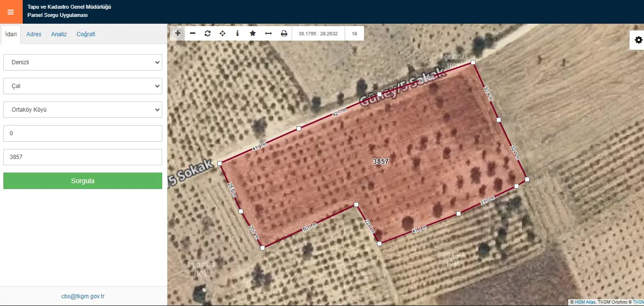Click the info tool icon
The height and width of the screenshot is (306, 644).
click(x=238, y=33)
